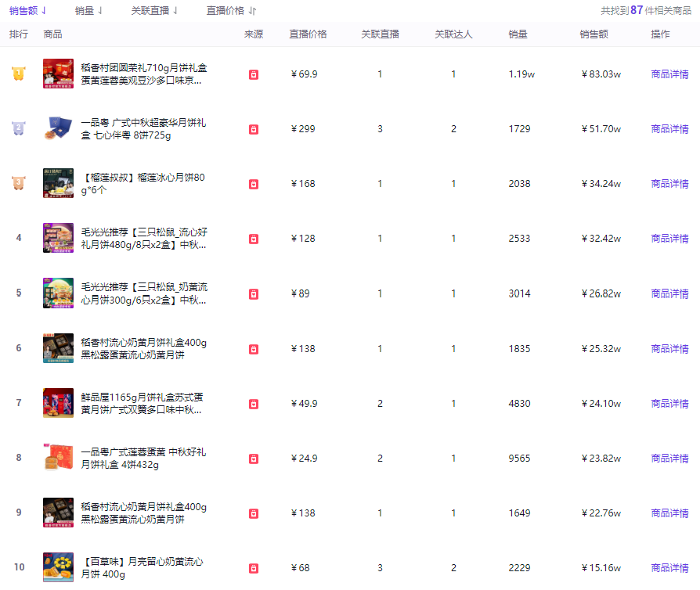Click source icon for 一品粤 广式中秋超豪华 row
700x590 pixels.
coord(254,129)
